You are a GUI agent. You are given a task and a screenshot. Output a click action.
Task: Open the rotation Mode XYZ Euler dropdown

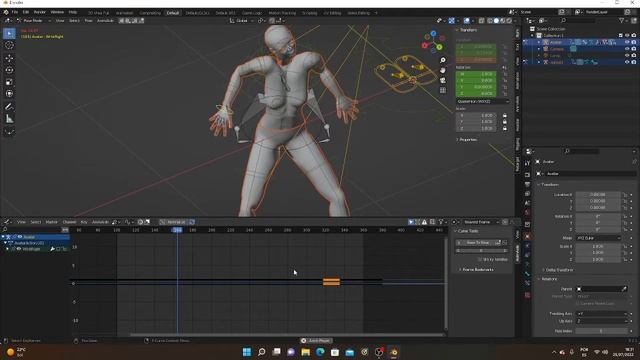click(x=598, y=238)
